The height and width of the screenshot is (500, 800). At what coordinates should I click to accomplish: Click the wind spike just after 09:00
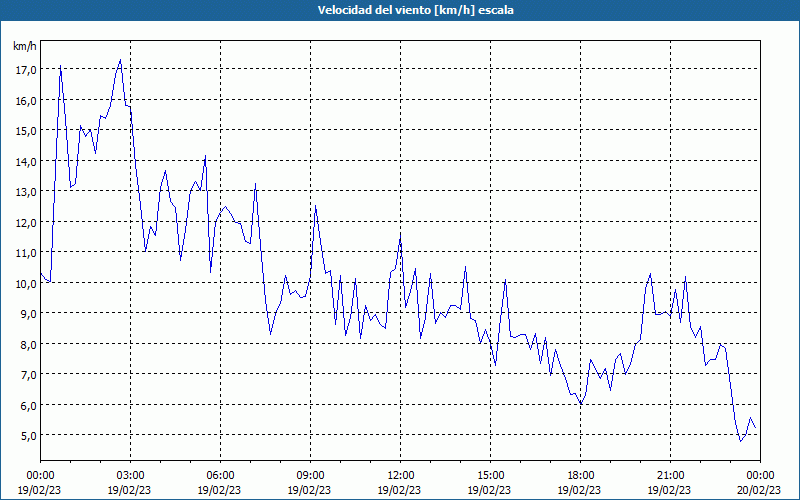316,206
